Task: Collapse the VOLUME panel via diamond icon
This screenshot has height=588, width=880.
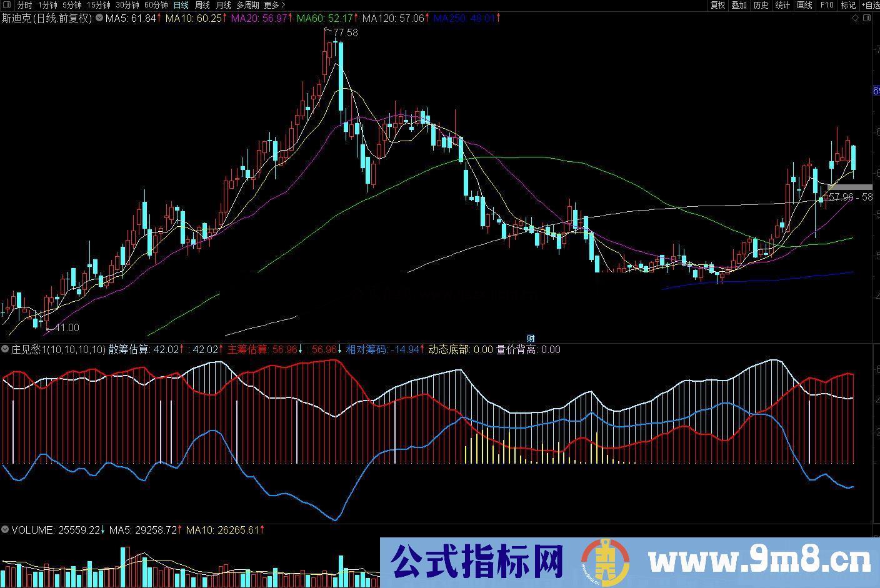Action: tap(5, 529)
